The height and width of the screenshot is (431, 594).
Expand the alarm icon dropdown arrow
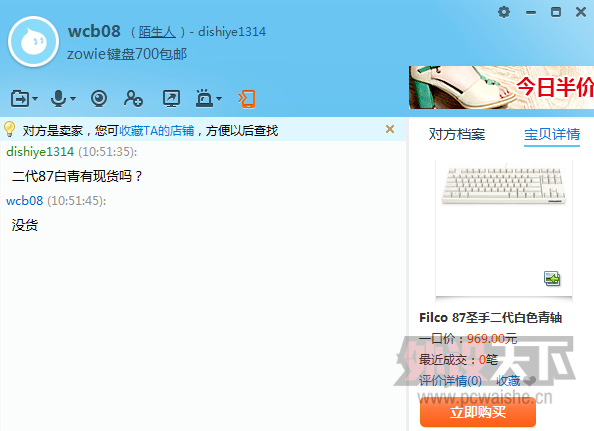[x=219, y=99]
